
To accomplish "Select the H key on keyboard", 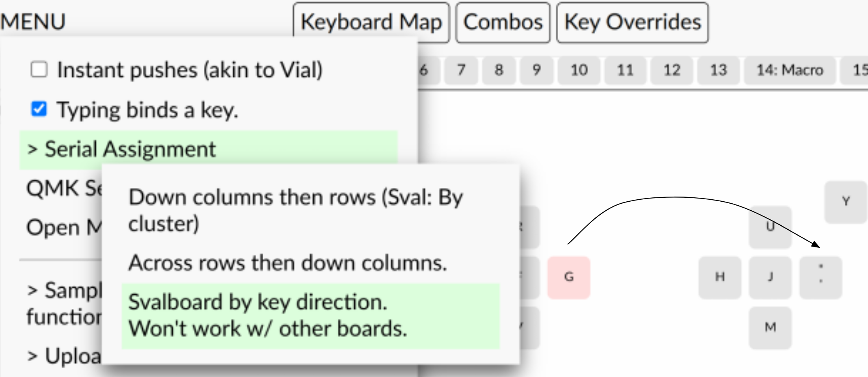I will coord(720,277).
